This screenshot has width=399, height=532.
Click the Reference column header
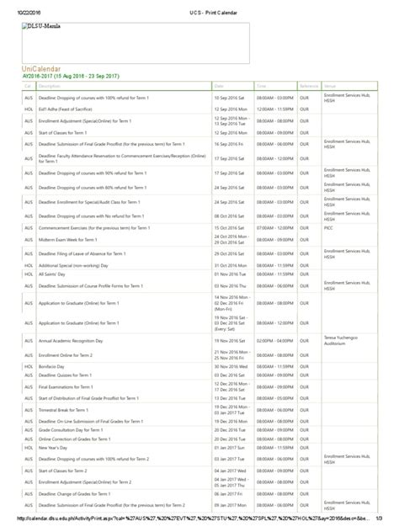tap(309, 86)
